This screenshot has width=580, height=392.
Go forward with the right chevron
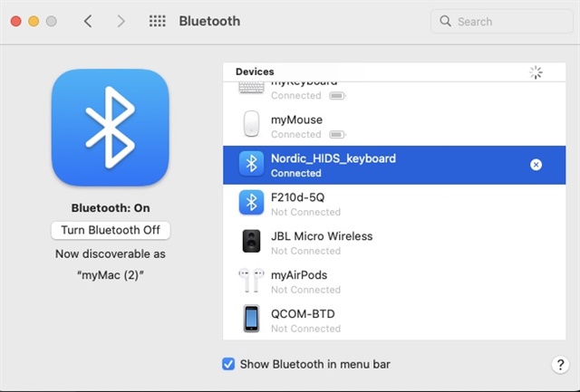pyautogui.click(x=121, y=21)
